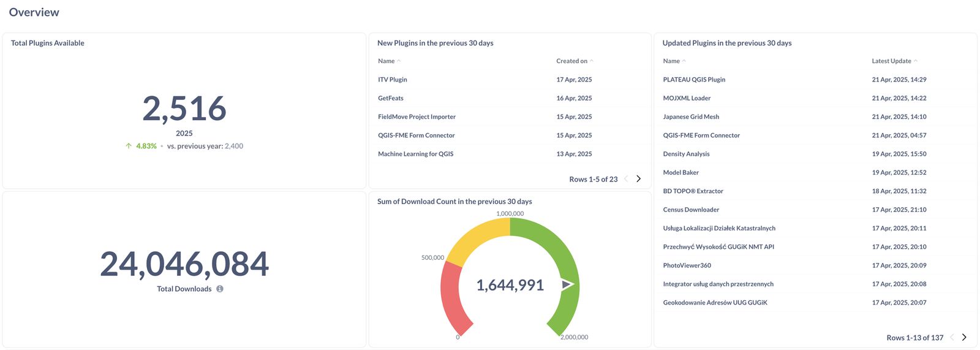
Task: Click the 16 Apr, 2025 created date
Action: (574, 98)
